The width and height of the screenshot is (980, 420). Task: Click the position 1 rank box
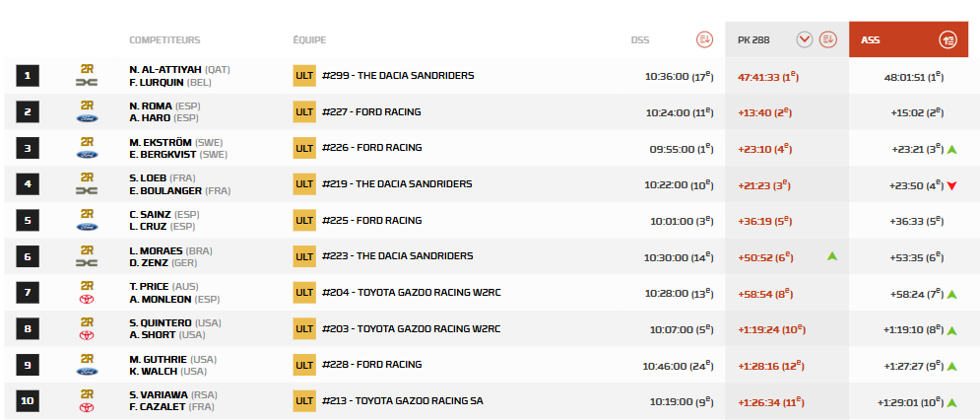pyautogui.click(x=28, y=75)
